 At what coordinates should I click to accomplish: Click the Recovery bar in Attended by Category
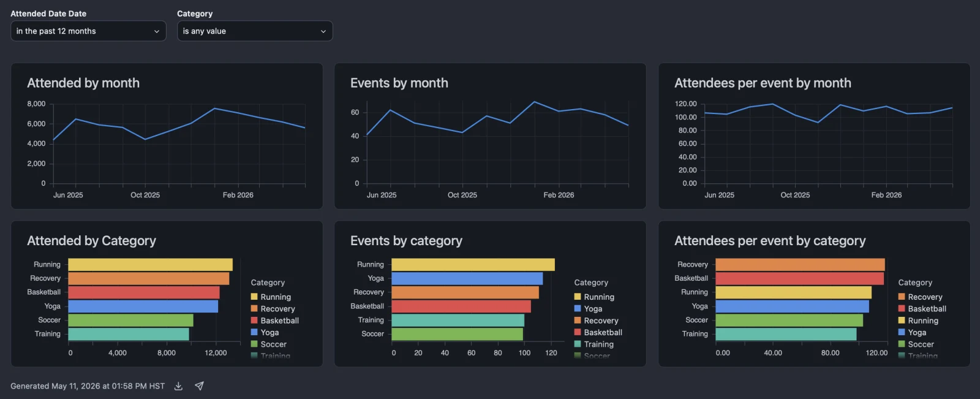click(x=149, y=278)
